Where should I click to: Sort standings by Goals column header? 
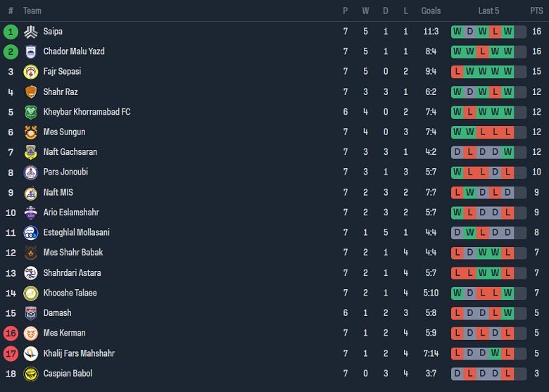(431, 11)
